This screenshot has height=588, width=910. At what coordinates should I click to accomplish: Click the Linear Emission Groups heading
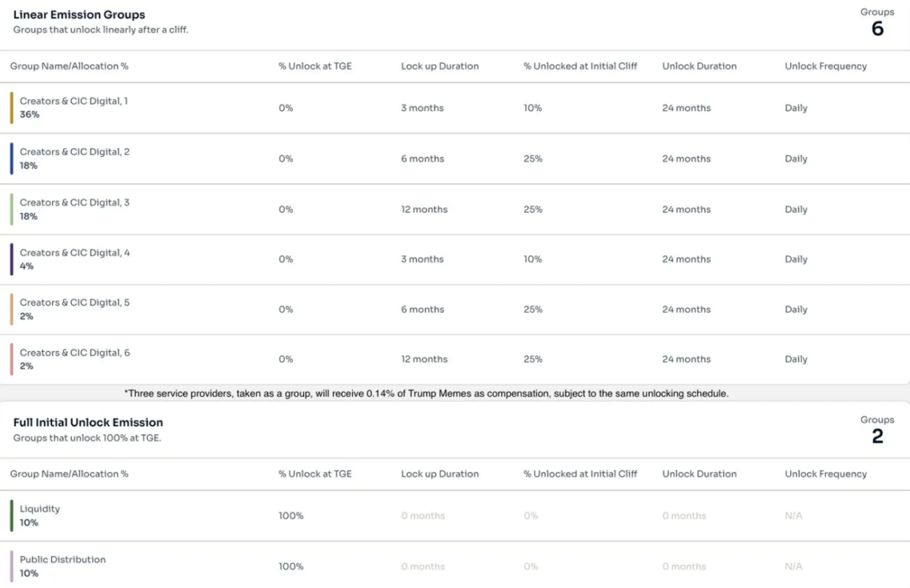pos(79,15)
